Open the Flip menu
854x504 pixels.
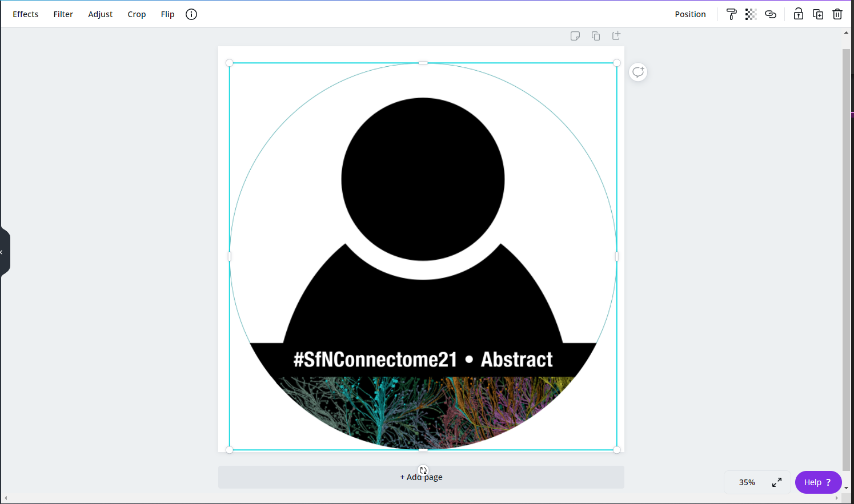pos(167,14)
